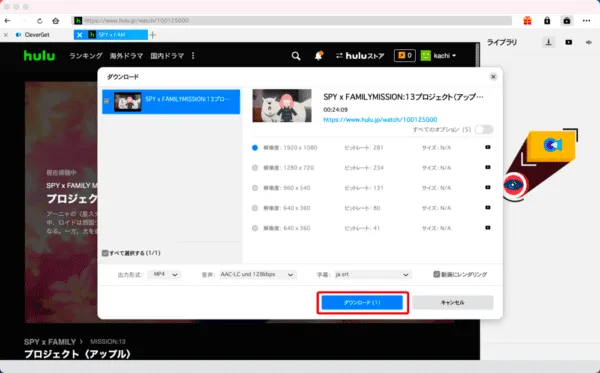The height and width of the screenshot is (373, 600).
Task: Click the floating CleverGet camera download icon
Action: [552, 145]
